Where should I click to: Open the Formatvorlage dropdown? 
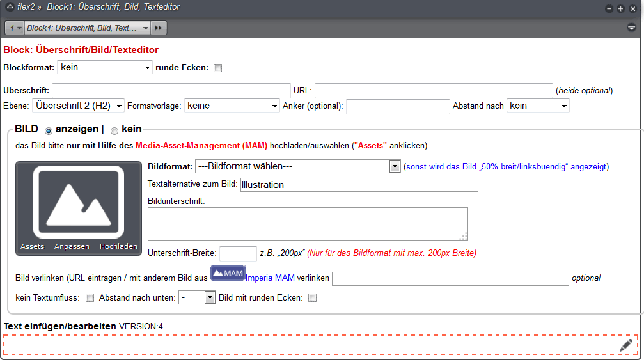[x=232, y=106]
